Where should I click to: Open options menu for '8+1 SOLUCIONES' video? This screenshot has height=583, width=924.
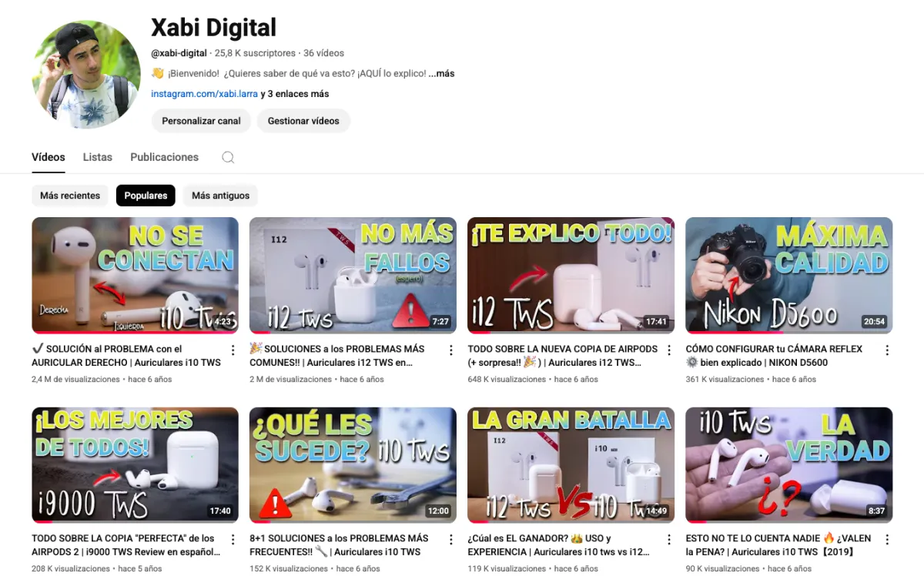pos(451,540)
